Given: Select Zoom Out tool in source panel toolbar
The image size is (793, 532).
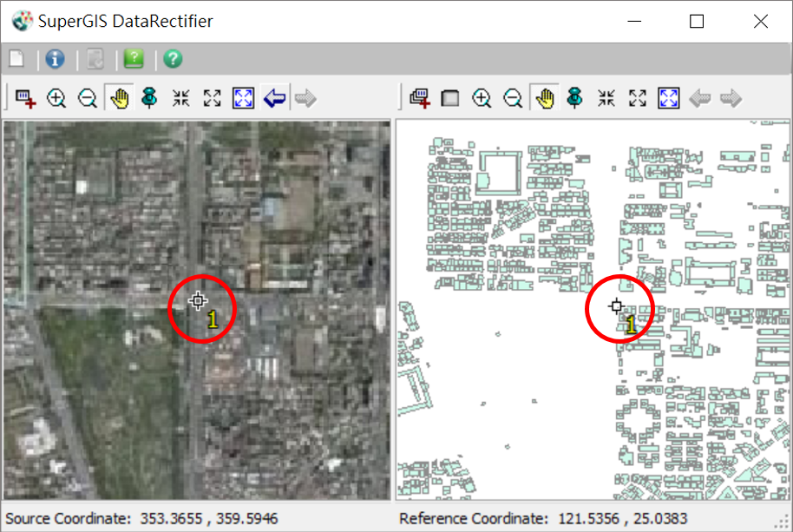Looking at the screenshot, I should coord(88,98).
